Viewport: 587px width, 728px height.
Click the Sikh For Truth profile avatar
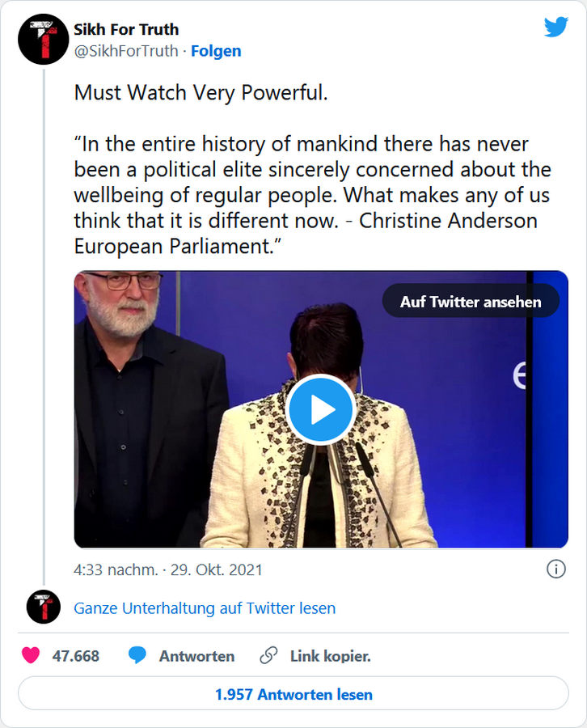click(x=43, y=40)
